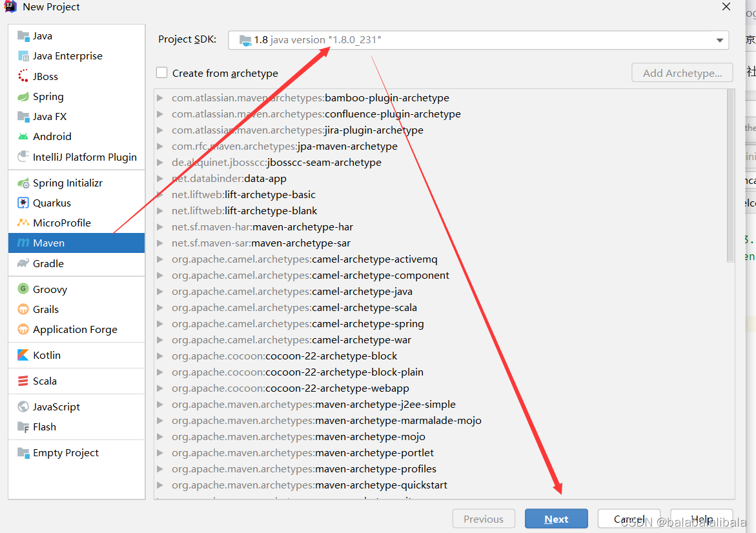Select the JavaScript globe icon

(23, 407)
